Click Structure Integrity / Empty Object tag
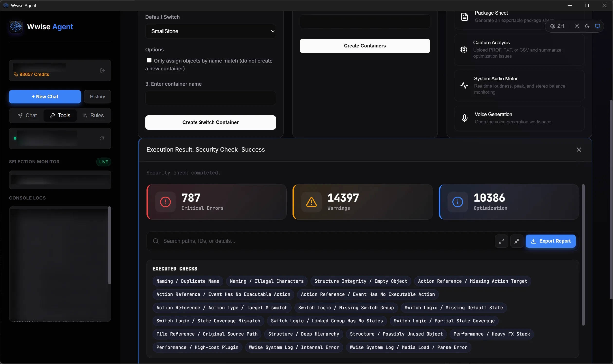The width and height of the screenshot is (613, 364). point(361,281)
